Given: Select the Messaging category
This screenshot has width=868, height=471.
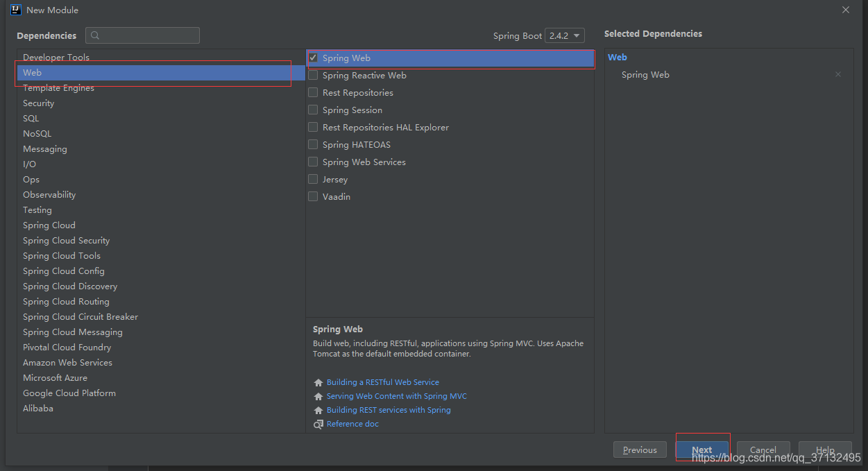Looking at the screenshot, I should pyautogui.click(x=161, y=149).
